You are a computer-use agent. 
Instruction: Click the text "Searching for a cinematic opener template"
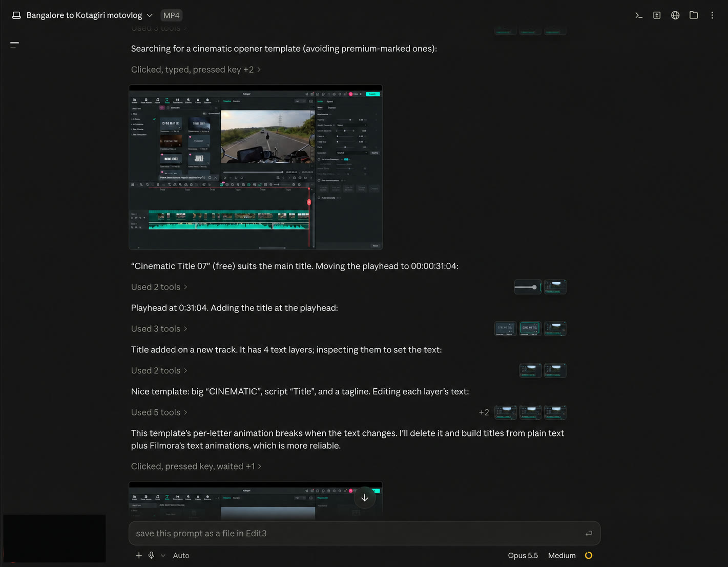click(216, 49)
